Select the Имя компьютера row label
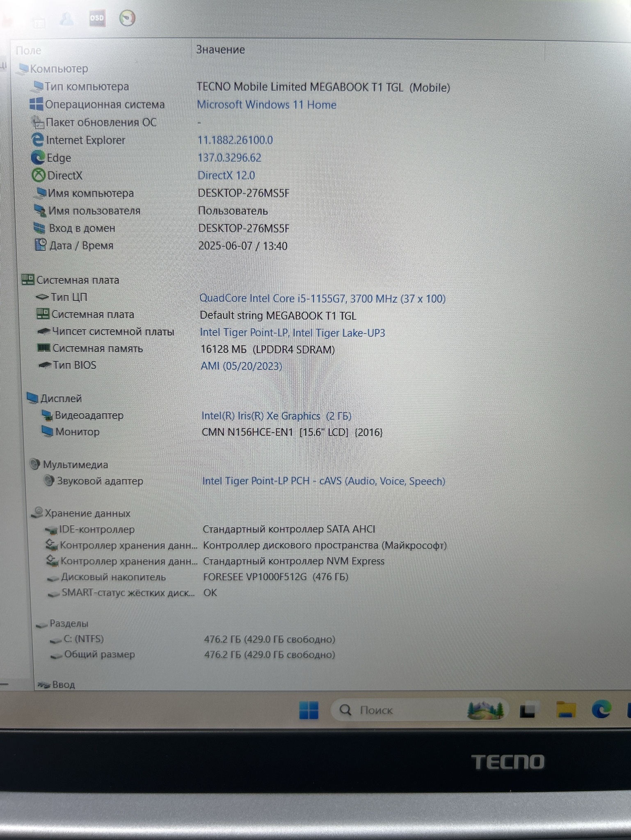631x840 pixels. (x=91, y=193)
